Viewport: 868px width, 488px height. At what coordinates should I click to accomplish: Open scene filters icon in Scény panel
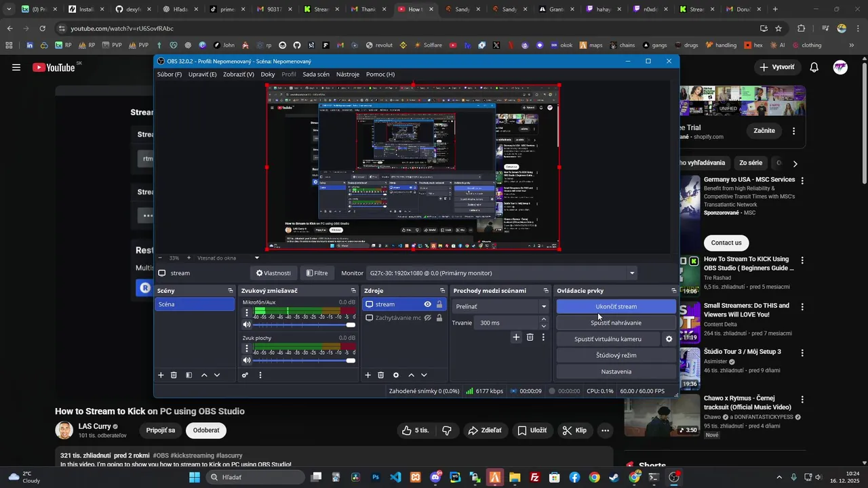pyautogui.click(x=189, y=375)
